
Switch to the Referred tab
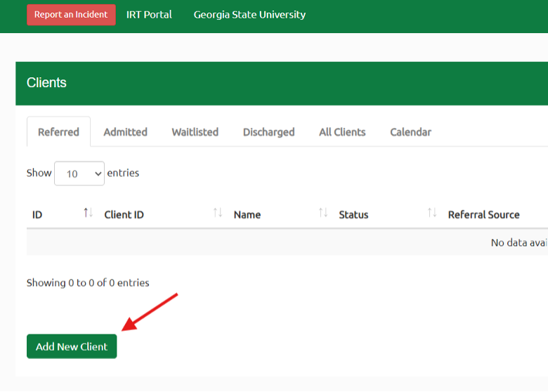pos(58,132)
